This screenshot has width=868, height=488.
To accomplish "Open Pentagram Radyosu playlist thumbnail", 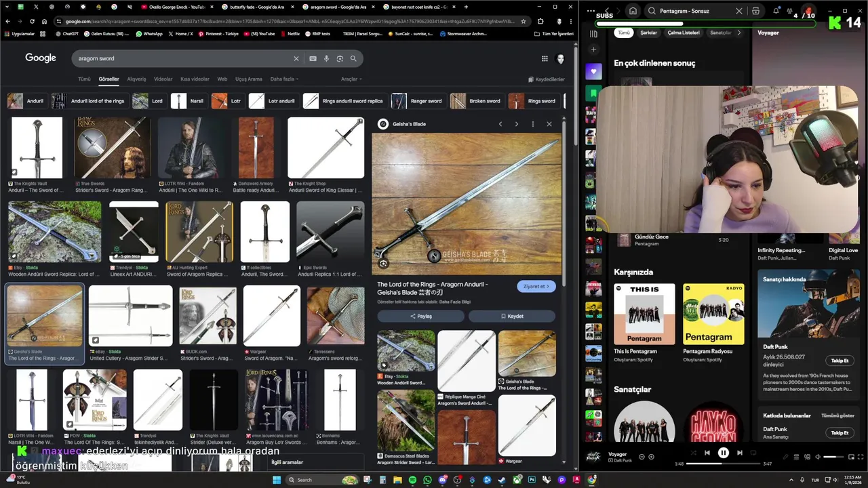I will coord(713,314).
